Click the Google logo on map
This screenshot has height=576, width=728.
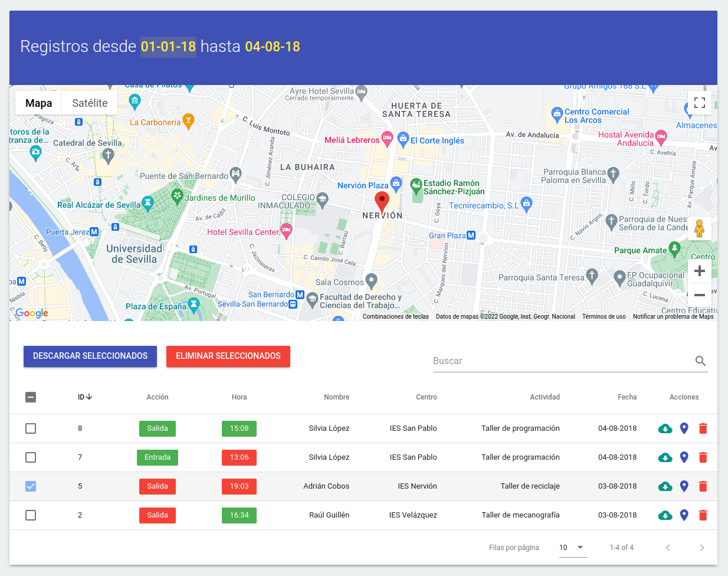click(x=32, y=313)
